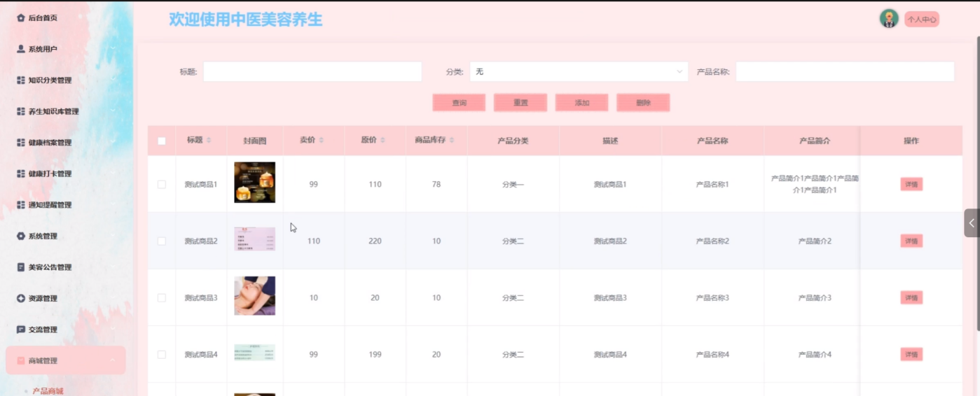Image resolution: width=980 pixels, height=396 pixels.
Task: Click the 产品名称4 cell
Action: 712,355
